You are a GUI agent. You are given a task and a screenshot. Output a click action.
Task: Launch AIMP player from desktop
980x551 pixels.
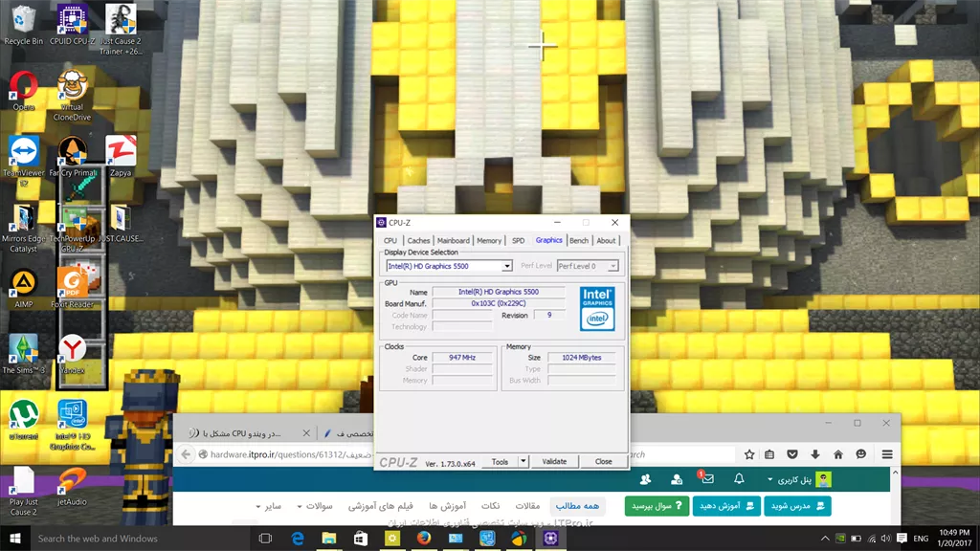(x=23, y=289)
